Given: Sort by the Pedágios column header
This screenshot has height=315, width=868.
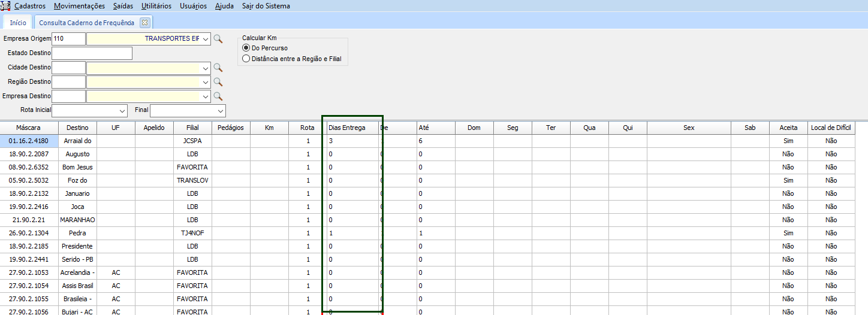Looking at the screenshot, I should [231, 128].
